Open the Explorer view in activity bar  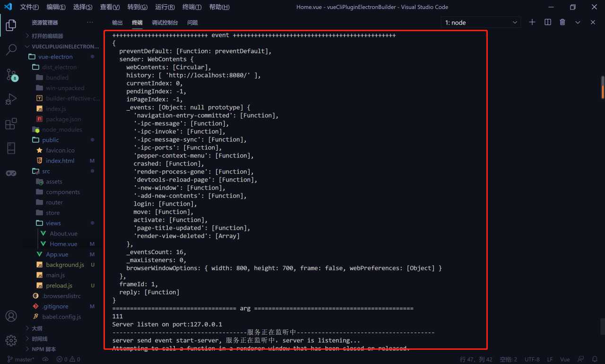[x=11, y=25]
